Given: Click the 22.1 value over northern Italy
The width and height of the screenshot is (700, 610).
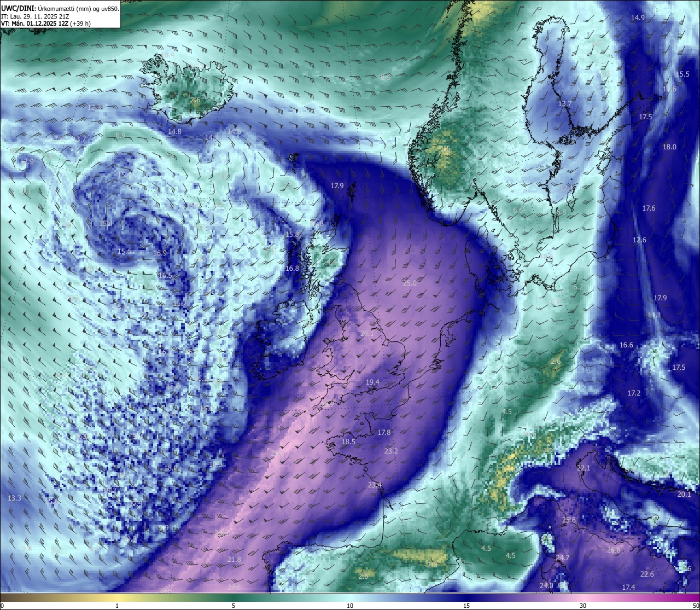Looking at the screenshot, I should pos(584,468).
